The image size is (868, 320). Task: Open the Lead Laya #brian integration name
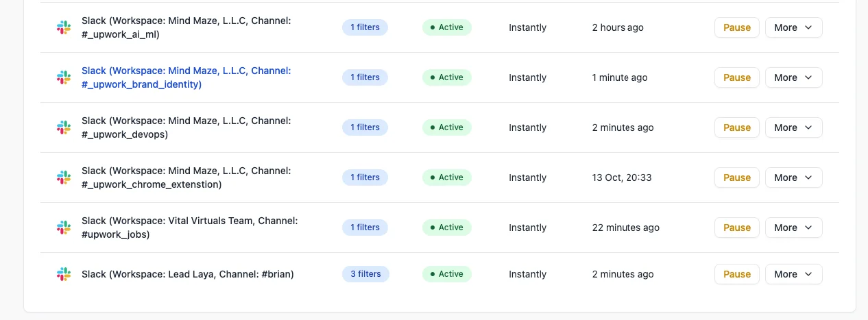click(187, 274)
